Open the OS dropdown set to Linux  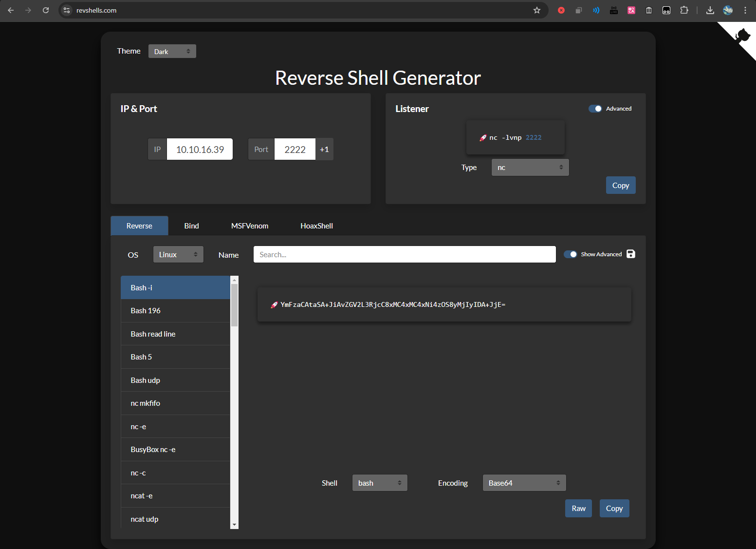[178, 254]
